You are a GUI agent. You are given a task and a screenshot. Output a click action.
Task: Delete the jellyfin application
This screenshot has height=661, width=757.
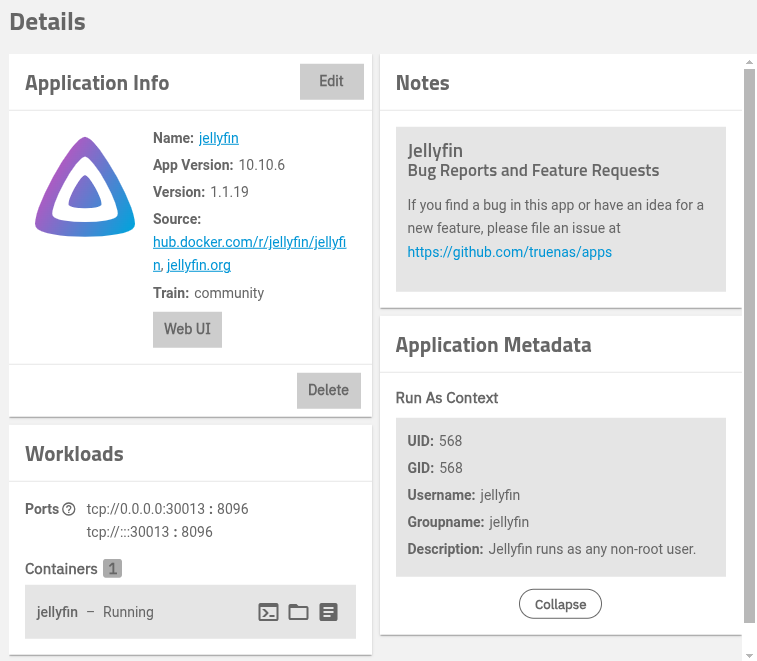(328, 390)
